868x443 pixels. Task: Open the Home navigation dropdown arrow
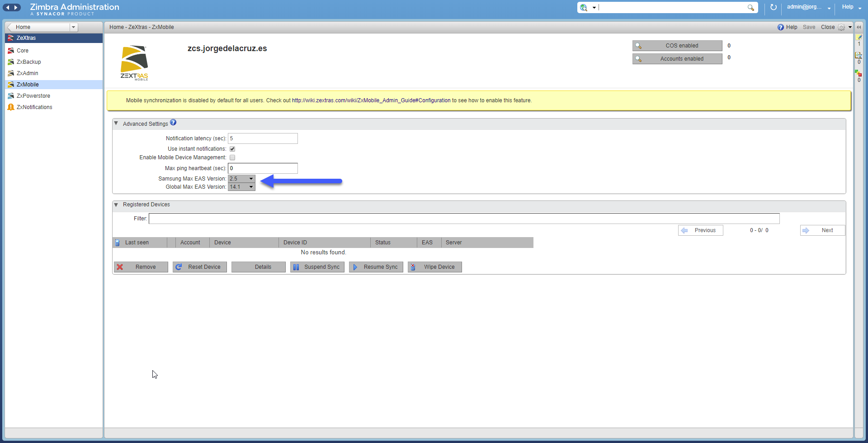[73, 27]
